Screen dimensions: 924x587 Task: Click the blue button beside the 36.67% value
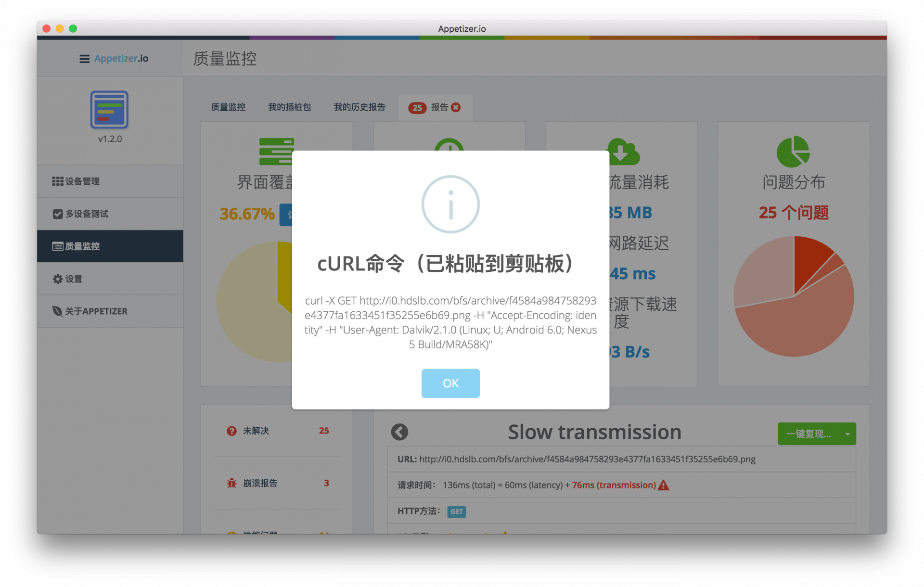tap(286, 215)
